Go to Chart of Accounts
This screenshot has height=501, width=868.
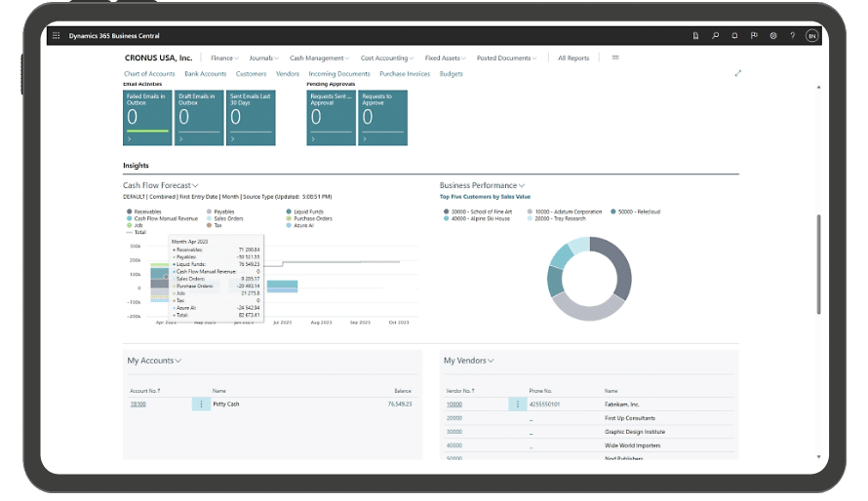[149, 73]
